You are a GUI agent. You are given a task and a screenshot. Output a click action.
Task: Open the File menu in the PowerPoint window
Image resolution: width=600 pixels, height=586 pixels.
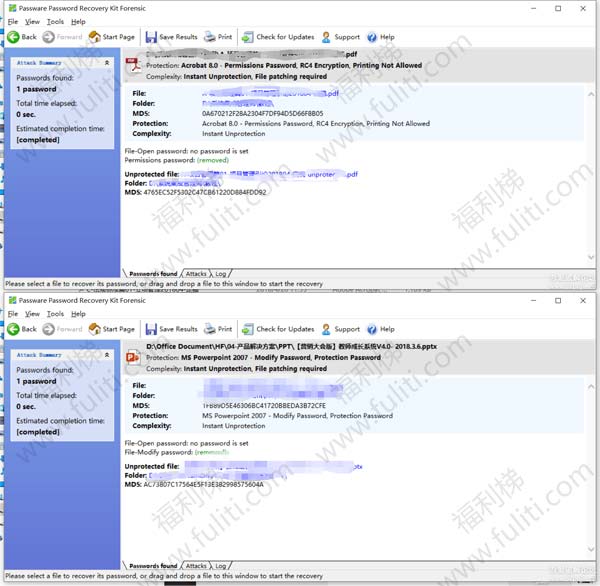(13, 313)
